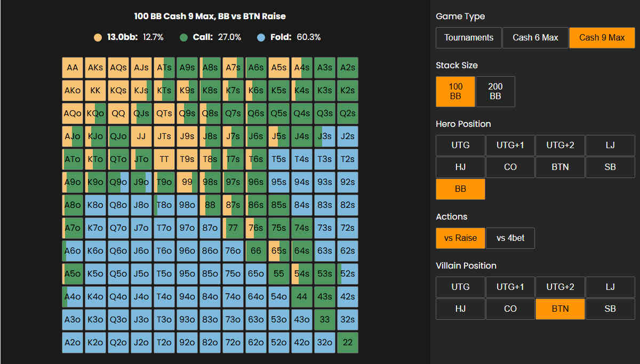This screenshot has width=640, height=364.
Task: Choose LJ as hero position
Action: coord(610,145)
